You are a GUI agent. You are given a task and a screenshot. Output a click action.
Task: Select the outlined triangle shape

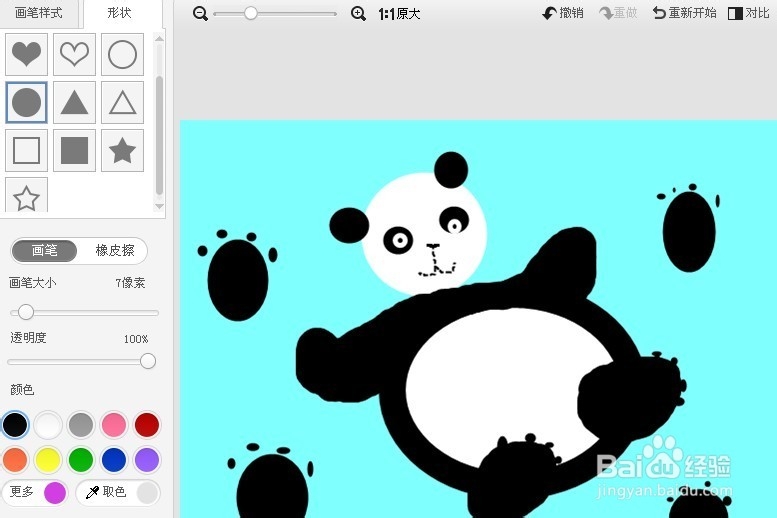[122, 103]
